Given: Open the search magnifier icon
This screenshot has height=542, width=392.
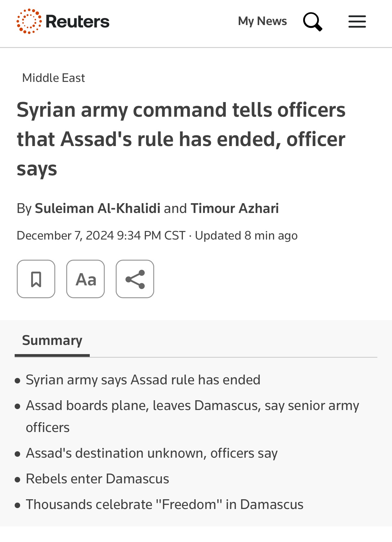Looking at the screenshot, I should (313, 22).
